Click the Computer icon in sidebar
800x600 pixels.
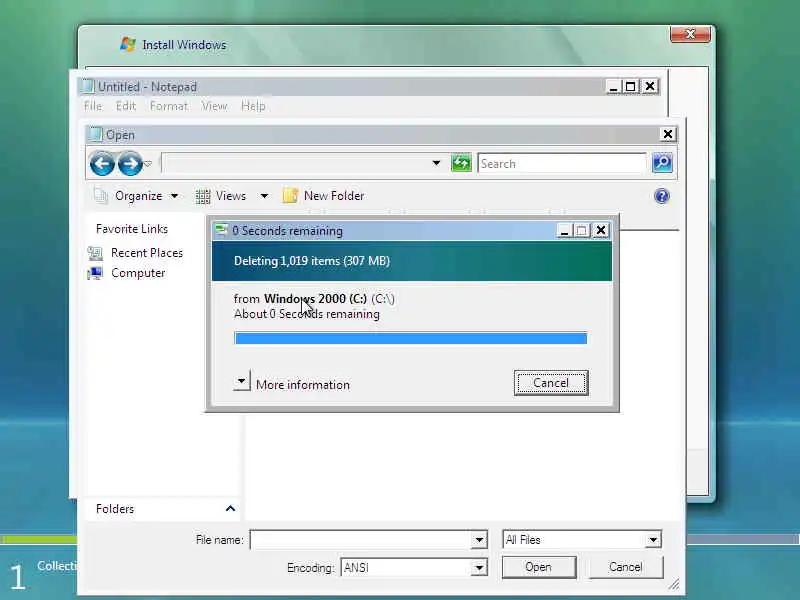coord(95,273)
